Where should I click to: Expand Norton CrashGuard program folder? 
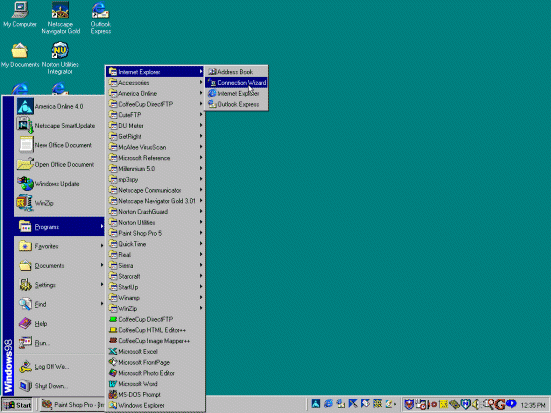tap(155, 212)
